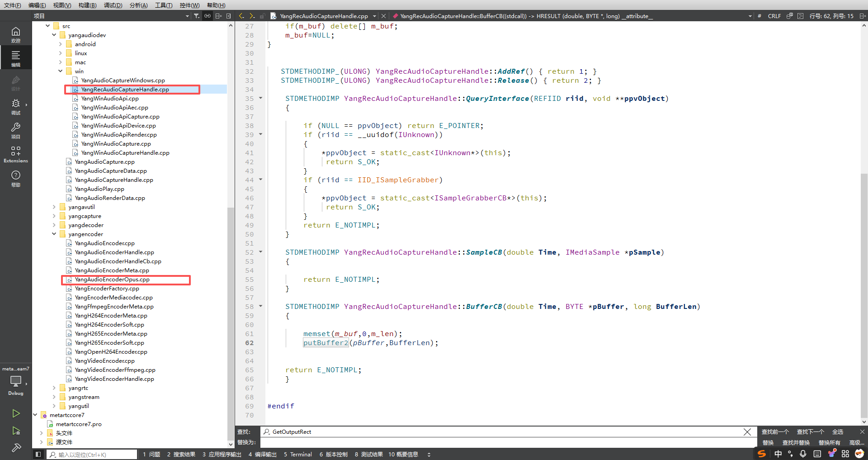Collapse the win folder
The image size is (868, 460).
tap(60, 71)
